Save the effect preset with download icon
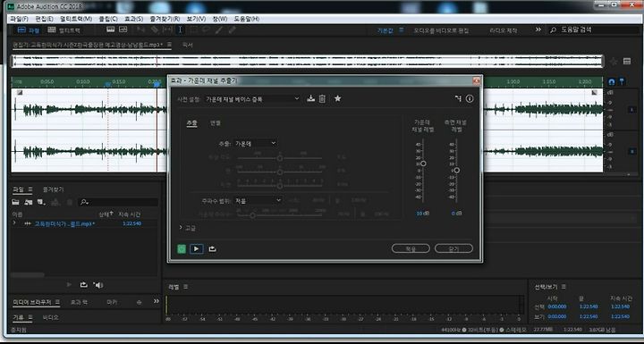644x344 pixels. (311, 98)
